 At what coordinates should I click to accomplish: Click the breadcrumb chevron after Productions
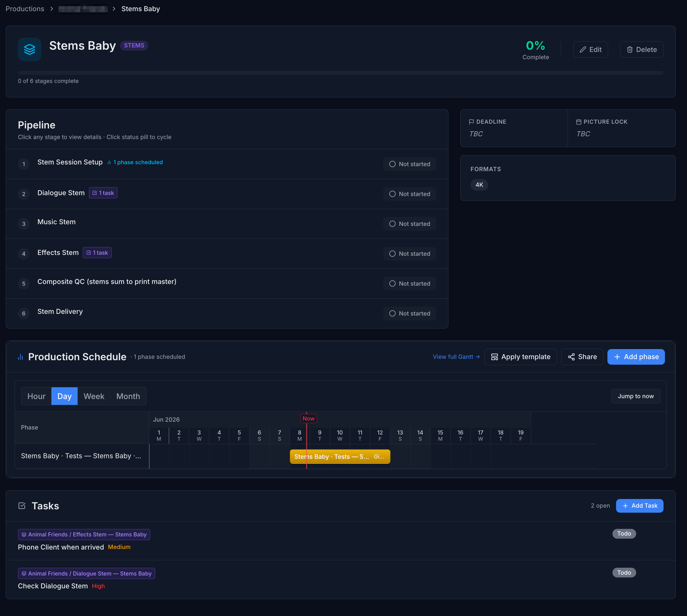(x=51, y=9)
